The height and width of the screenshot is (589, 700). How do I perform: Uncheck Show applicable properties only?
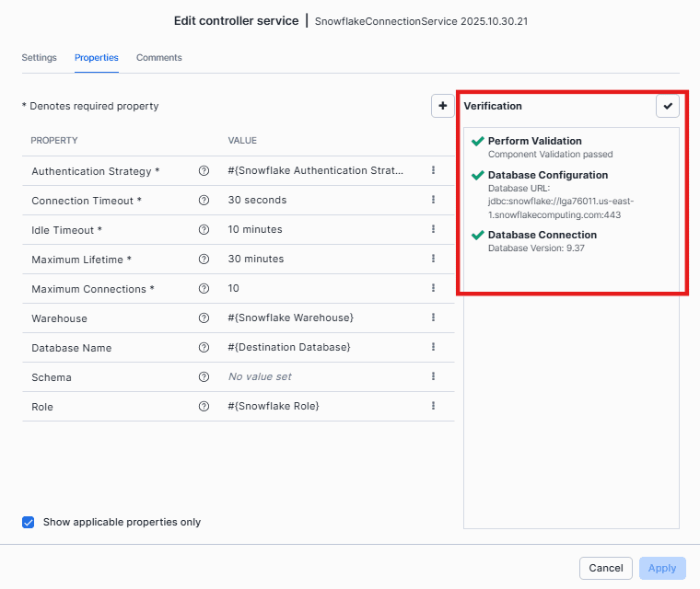(x=29, y=522)
